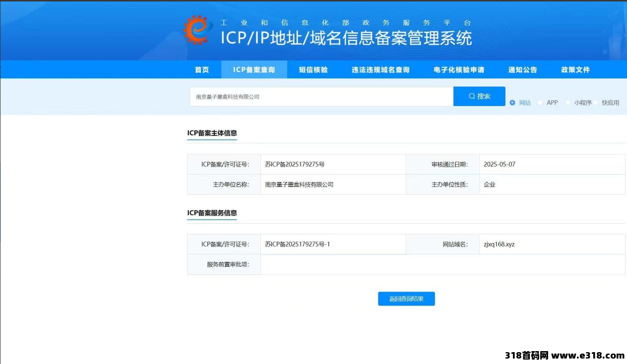This screenshot has width=627, height=364.
Task: Click the ICP/IP地址/域名信息备案管理系统 header title
Action: (x=346, y=38)
